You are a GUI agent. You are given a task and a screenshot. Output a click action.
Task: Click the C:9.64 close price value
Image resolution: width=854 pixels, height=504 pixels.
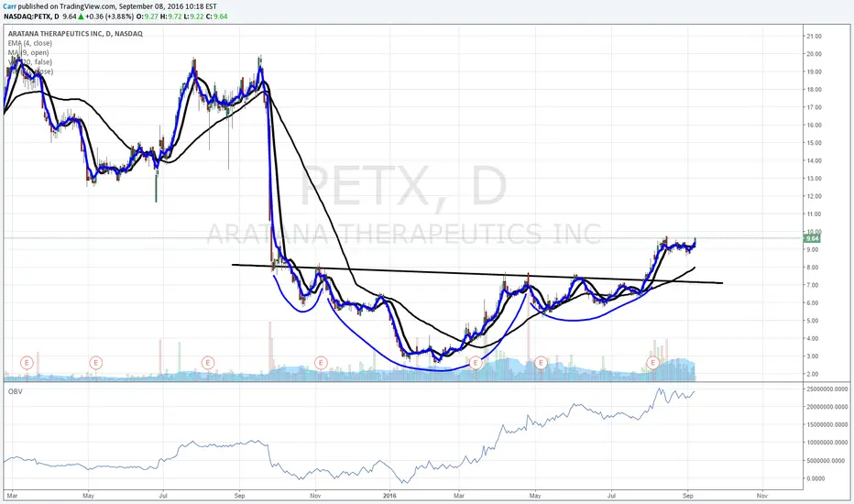point(217,16)
